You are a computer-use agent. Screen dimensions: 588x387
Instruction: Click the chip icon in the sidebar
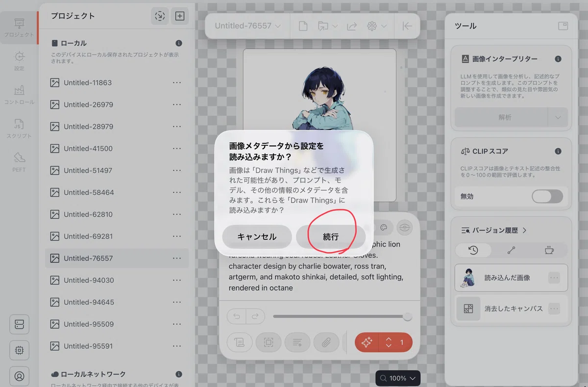click(19, 351)
